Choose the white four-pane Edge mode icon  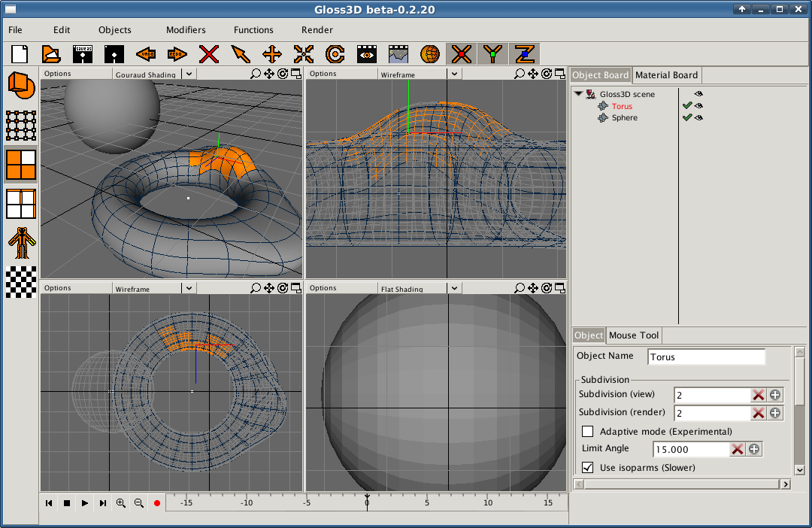[x=21, y=204]
